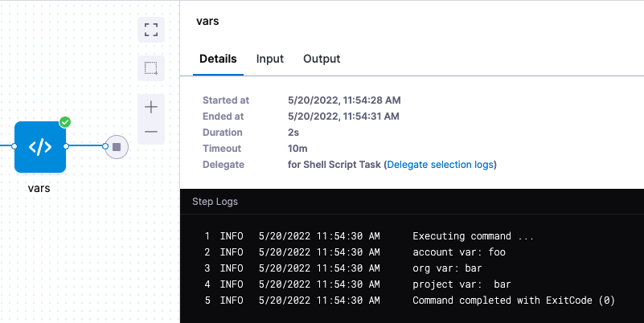Zoom in with the plus button

pos(151,107)
